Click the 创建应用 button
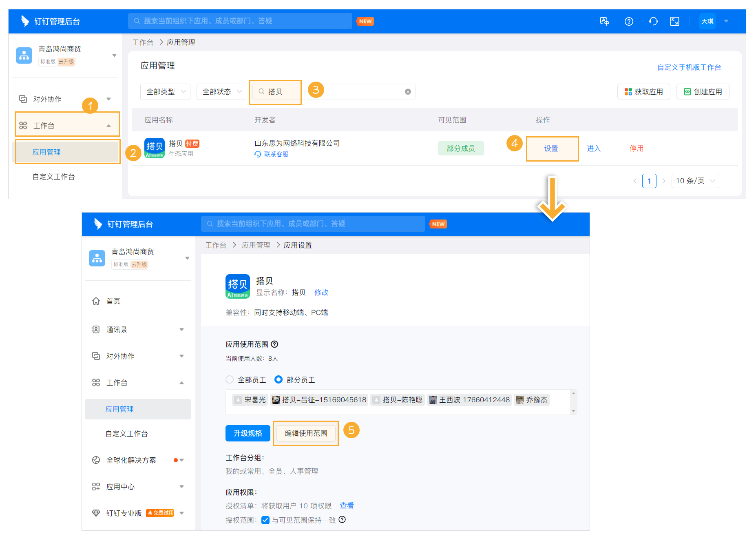The height and width of the screenshot is (541, 756). (x=703, y=91)
